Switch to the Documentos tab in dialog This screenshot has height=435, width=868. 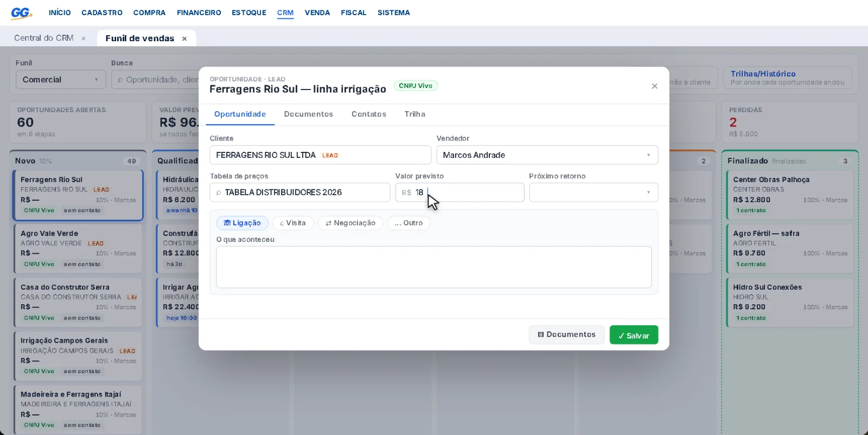[308, 114]
